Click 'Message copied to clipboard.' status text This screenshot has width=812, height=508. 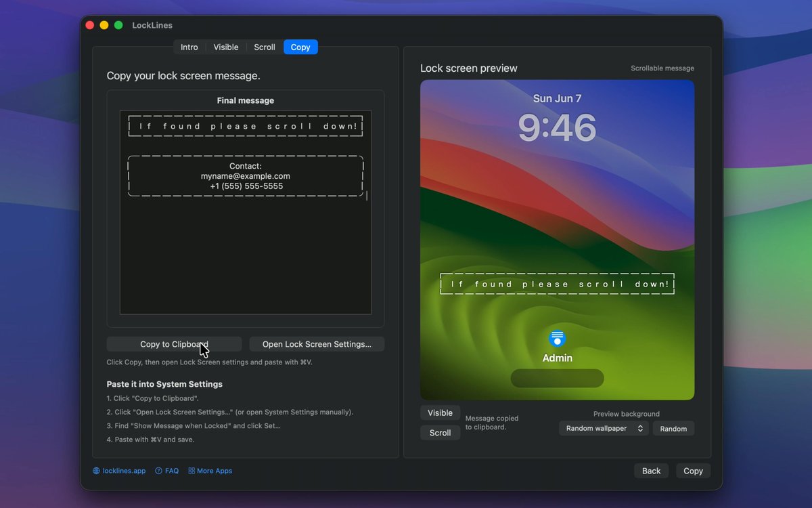point(492,423)
